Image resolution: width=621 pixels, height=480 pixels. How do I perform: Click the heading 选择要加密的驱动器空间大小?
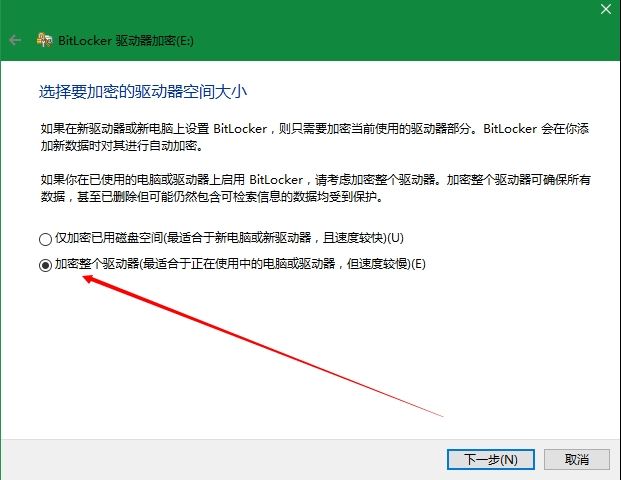click(143, 91)
